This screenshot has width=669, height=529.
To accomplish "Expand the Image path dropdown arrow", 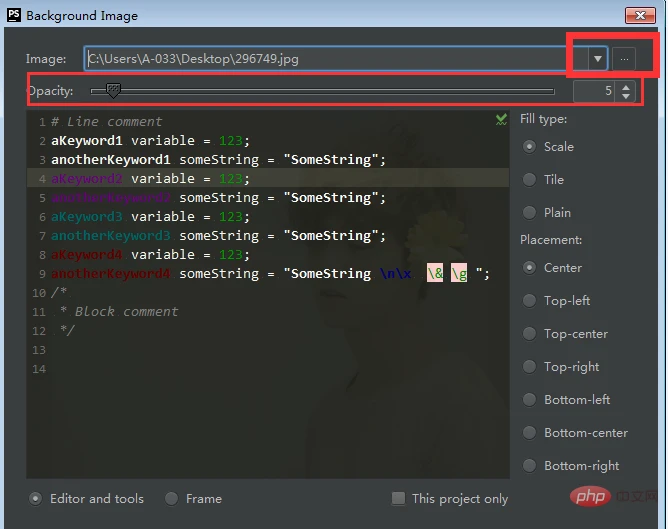I will [597, 59].
